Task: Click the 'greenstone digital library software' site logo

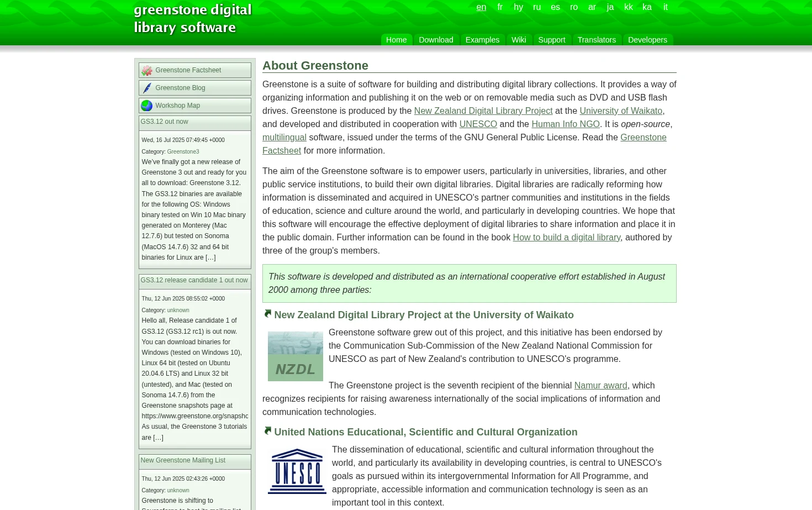Action: pos(192,19)
